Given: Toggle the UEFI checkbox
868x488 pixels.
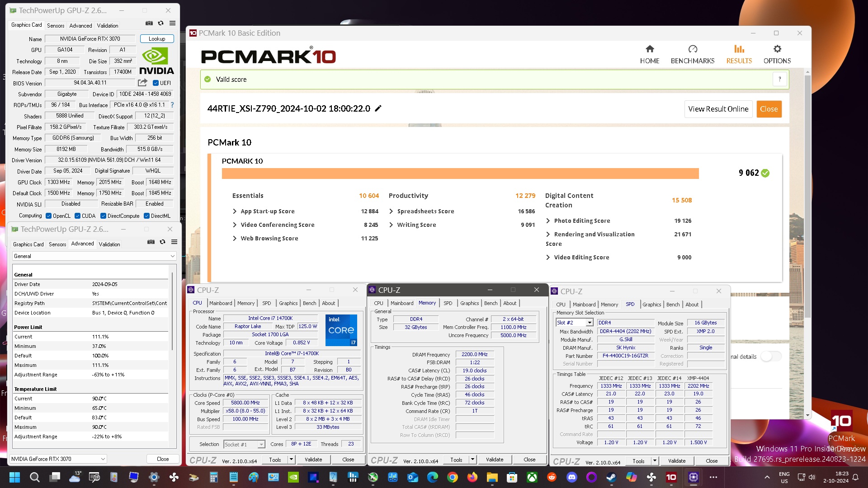Looking at the screenshot, I should (x=156, y=83).
